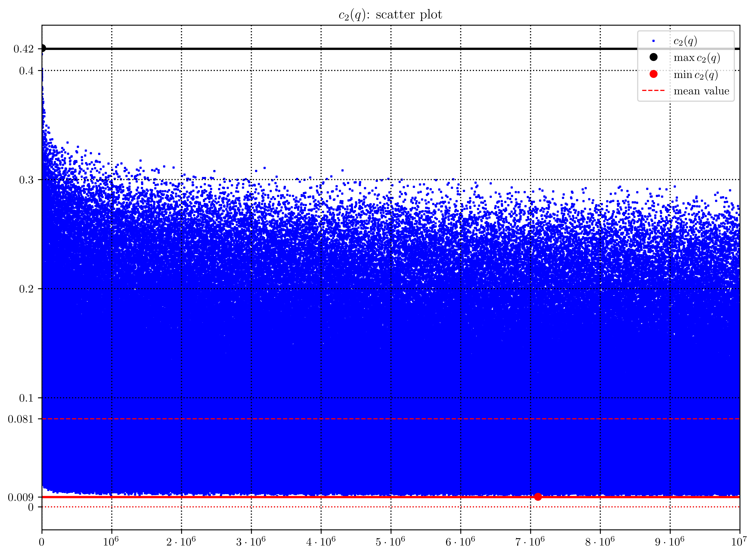Click the 3·10^6 x-axis tick label
The height and width of the screenshot is (556, 756).
[x=251, y=542]
